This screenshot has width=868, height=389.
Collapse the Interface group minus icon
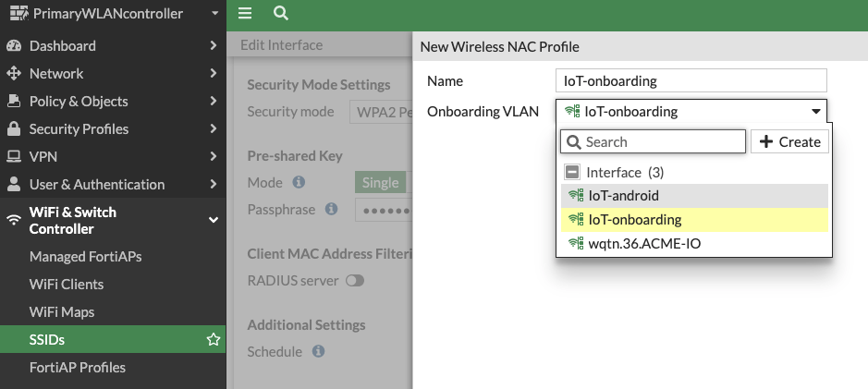[x=572, y=172]
